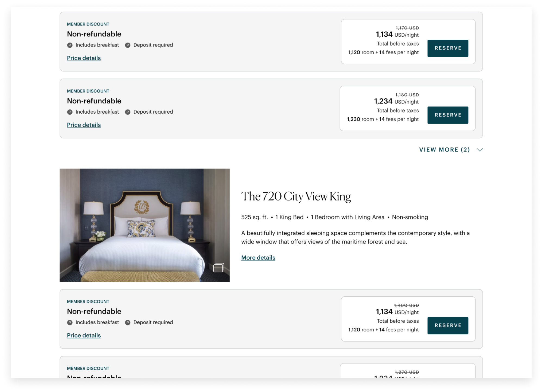Image resolution: width=542 pixels, height=392 pixels.
Task: Open Price details for City View King rate
Action: click(x=84, y=335)
